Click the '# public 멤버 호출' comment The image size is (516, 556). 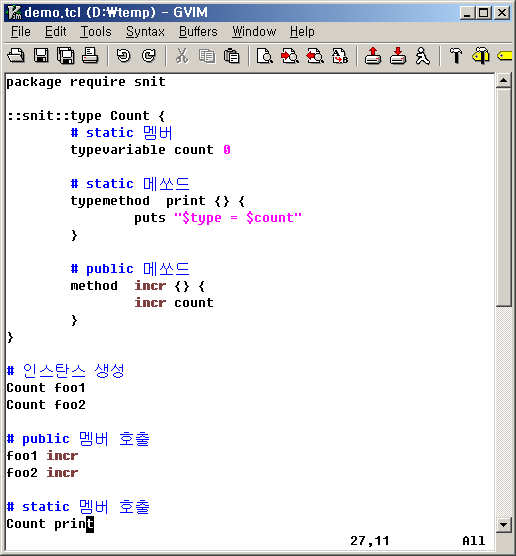pos(78,439)
